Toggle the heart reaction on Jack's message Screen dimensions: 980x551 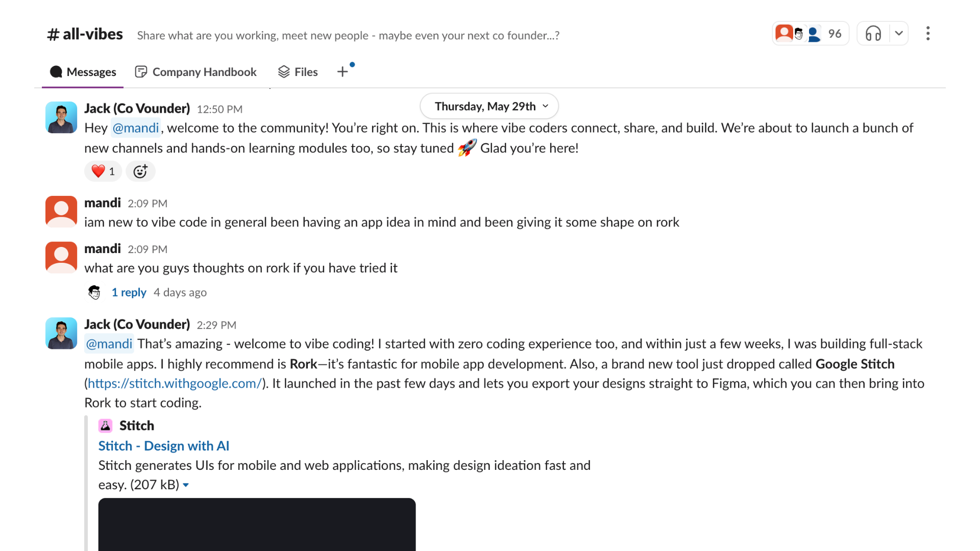pyautogui.click(x=102, y=171)
